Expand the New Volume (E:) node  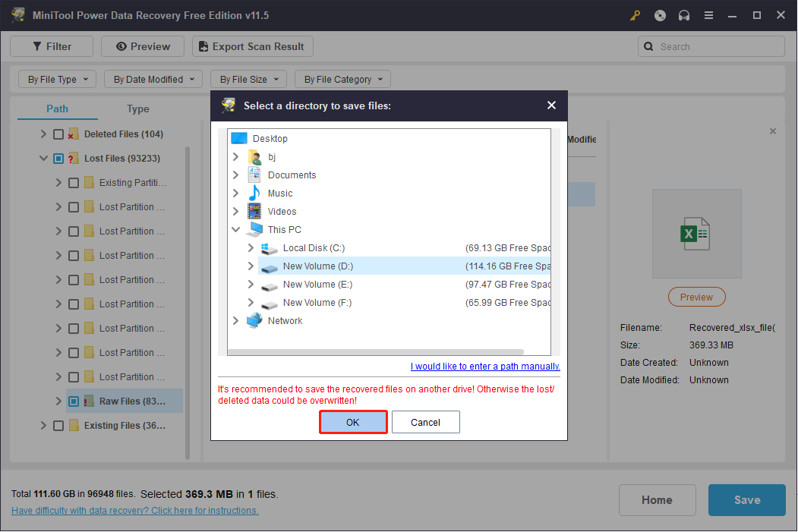coord(251,285)
